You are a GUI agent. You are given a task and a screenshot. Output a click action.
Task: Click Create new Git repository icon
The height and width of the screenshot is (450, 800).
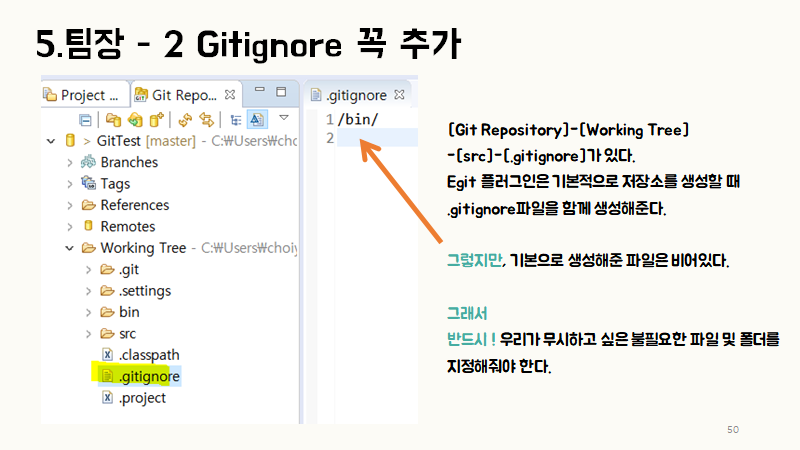point(156,119)
